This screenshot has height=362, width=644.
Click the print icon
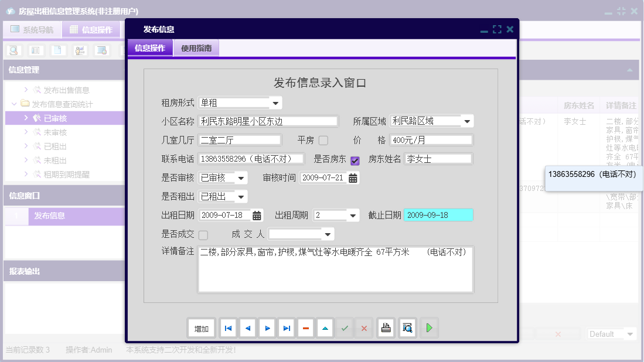pyautogui.click(x=386, y=328)
